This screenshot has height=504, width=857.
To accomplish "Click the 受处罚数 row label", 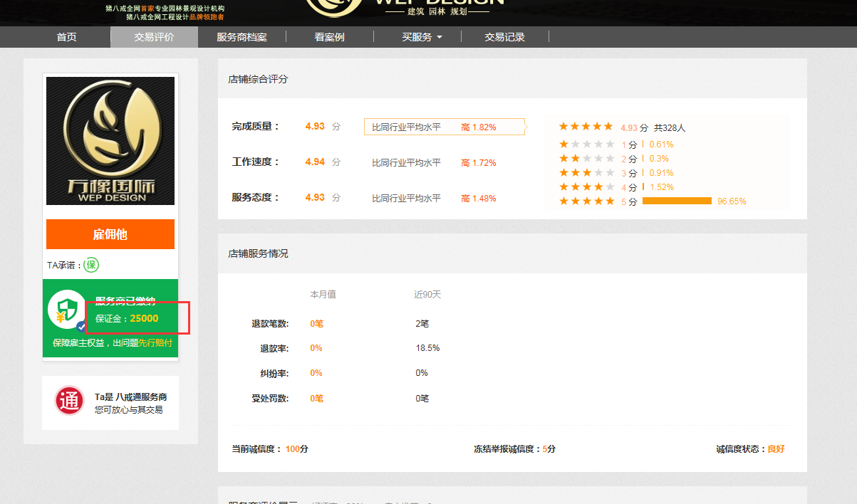I will (270, 398).
